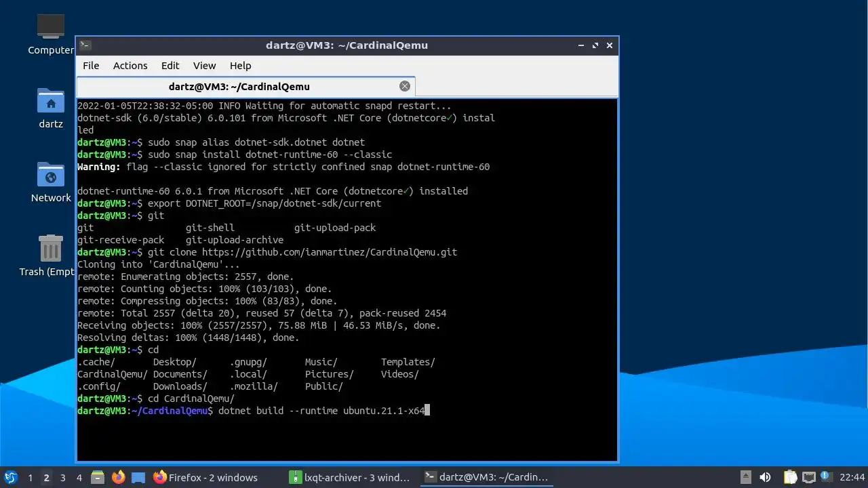
Task: Switch to virtual desktop 4
Action: tap(79, 478)
